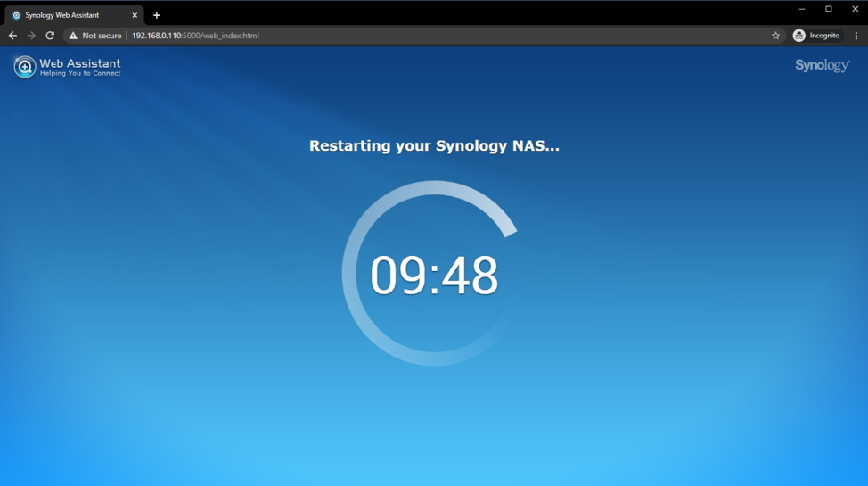This screenshot has height=486, width=868.
Task: Click the Web Assistant title text
Action: [x=80, y=63]
